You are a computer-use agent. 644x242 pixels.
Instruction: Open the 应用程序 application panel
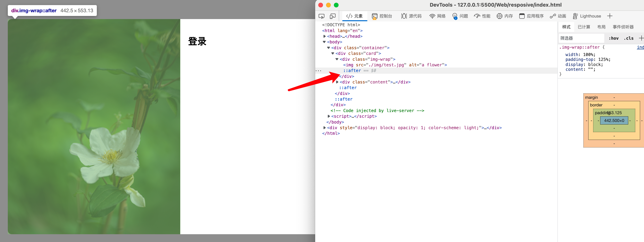point(531,16)
